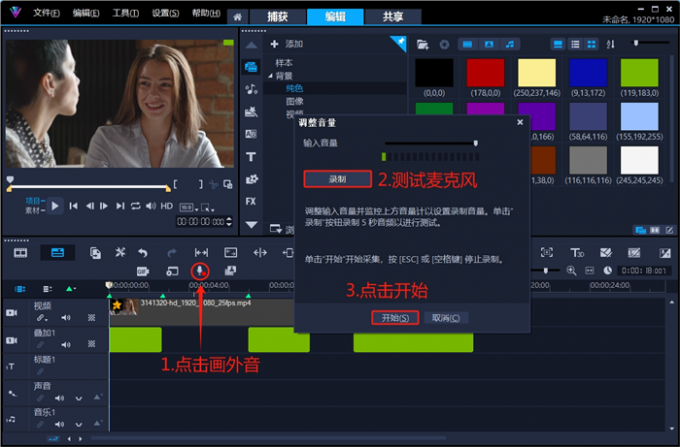Click the 开始(S) button
The width and height of the screenshot is (680, 447).
click(395, 318)
